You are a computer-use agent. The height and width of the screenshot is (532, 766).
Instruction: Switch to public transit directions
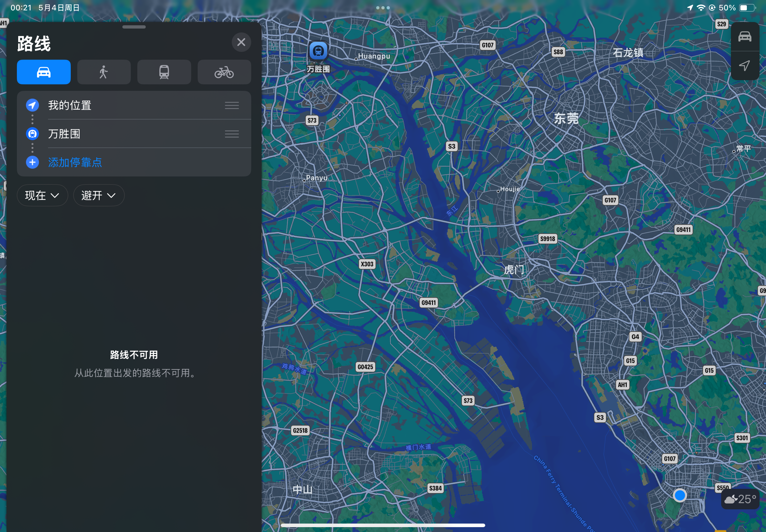pyautogui.click(x=164, y=72)
